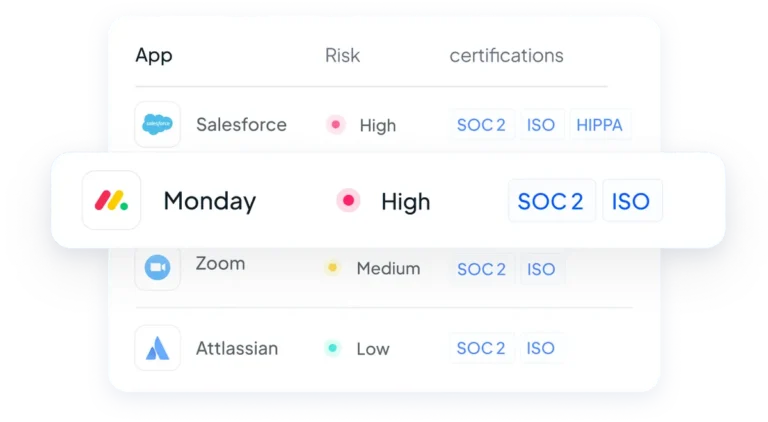This screenshot has height=422, width=768.
Task: Open the HIPPA certification tag for Salesforce
Action: (600, 125)
